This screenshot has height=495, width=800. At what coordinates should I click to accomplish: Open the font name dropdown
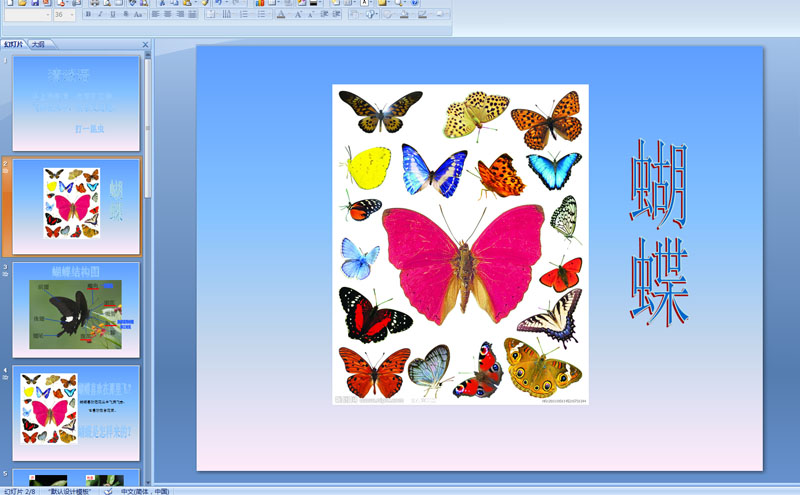click(x=48, y=15)
